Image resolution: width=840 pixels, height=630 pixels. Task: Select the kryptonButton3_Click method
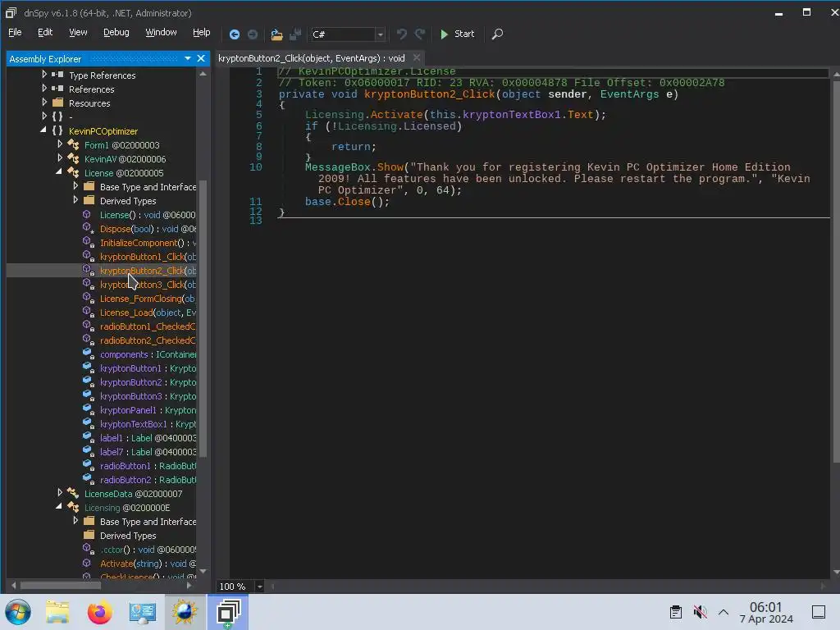148,285
